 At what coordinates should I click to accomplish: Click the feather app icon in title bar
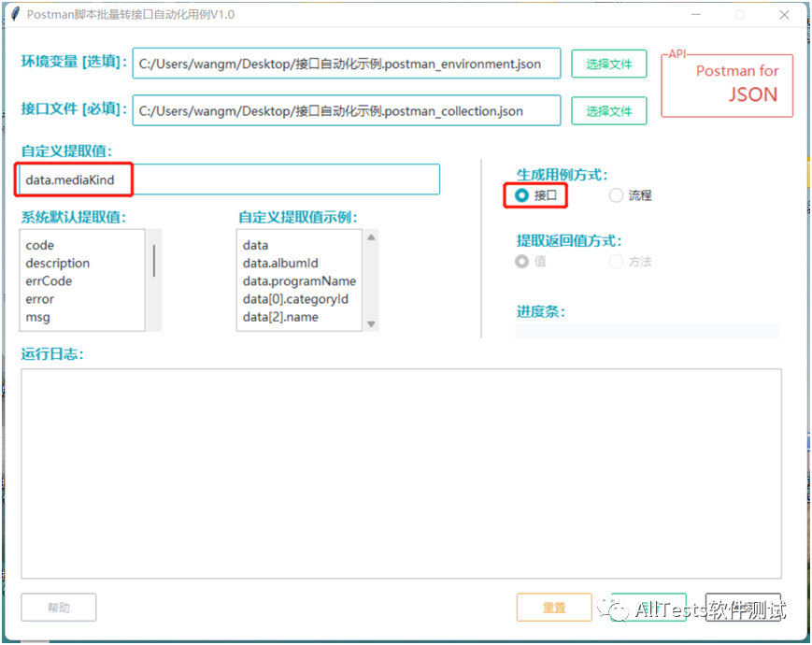(x=16, y=14)
